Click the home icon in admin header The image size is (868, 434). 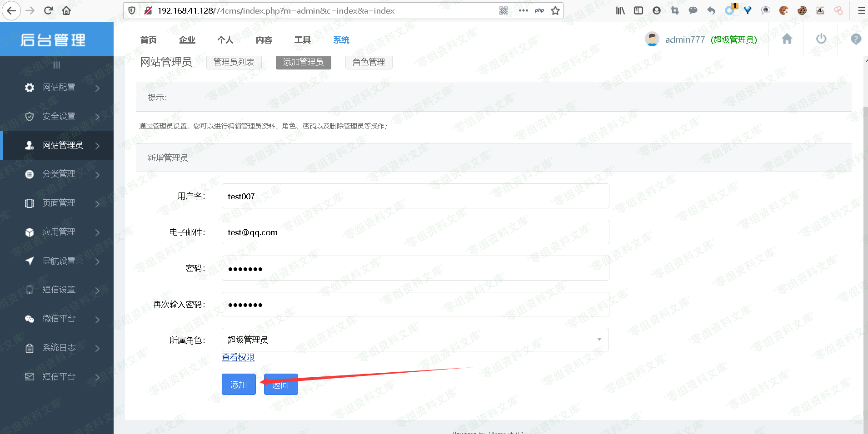(787, 39)
